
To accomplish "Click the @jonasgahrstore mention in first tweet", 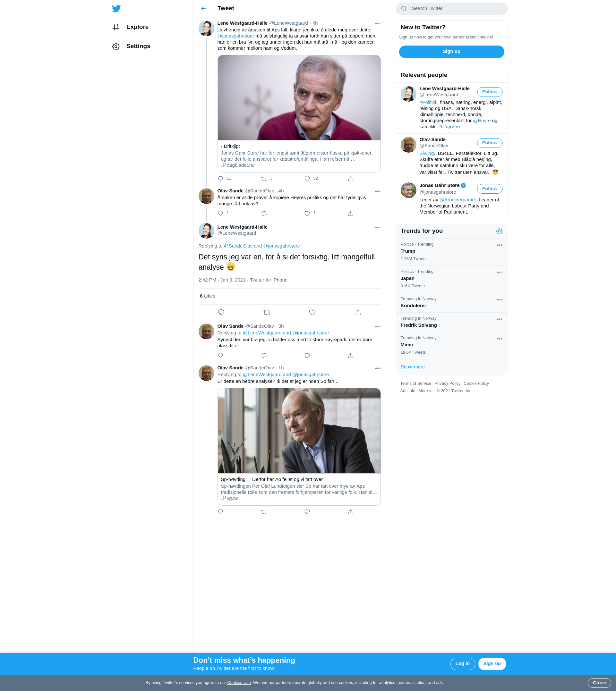I will (235, 36).
